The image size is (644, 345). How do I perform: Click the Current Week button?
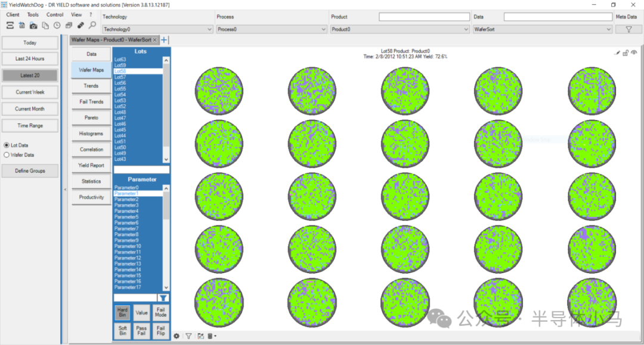click(x=30, y=92)
